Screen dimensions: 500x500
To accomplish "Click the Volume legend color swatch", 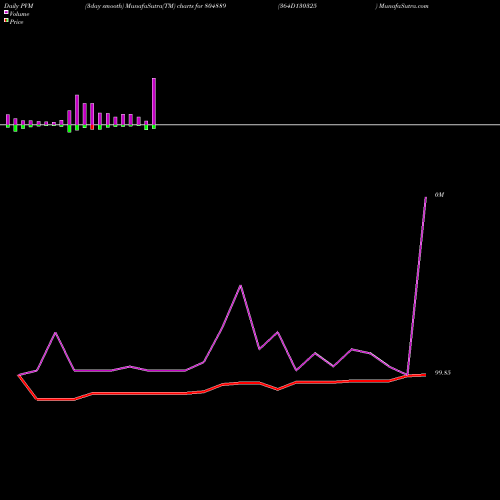I will [6, 12].
